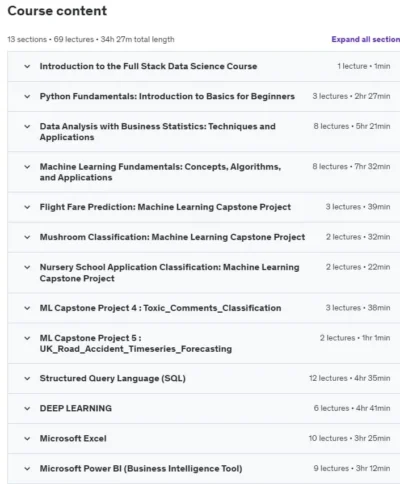This screenshot has width=400, height=484.
Task: Click the Mushroom Classification chevron icon
Action: [x=27, y=237]
